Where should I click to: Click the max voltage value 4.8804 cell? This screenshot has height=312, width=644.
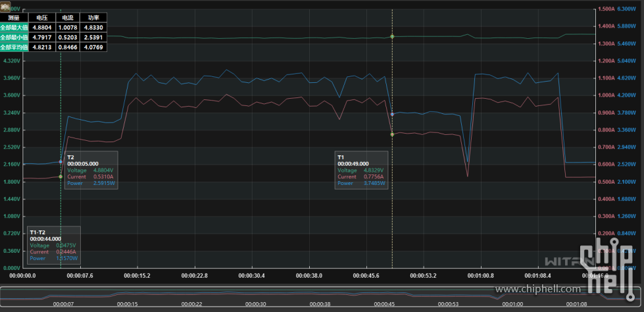click(x=41, y=28)
